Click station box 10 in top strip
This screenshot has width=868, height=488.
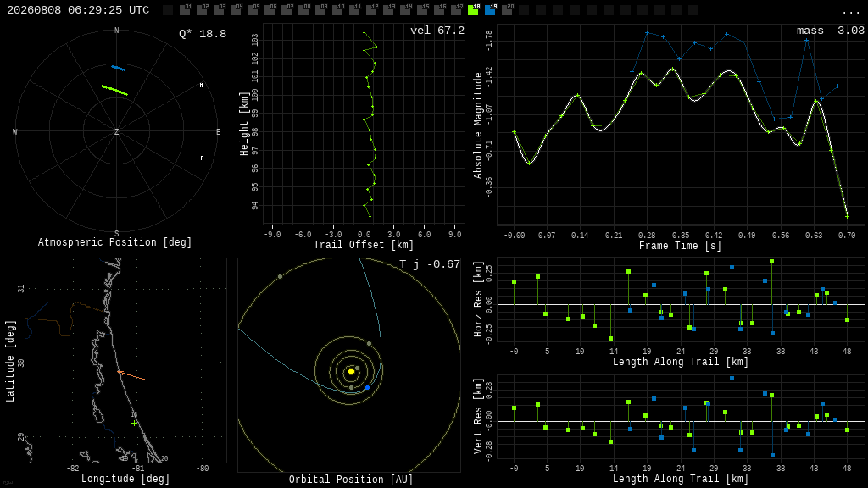pyautogui.click(x=337, y=10)
